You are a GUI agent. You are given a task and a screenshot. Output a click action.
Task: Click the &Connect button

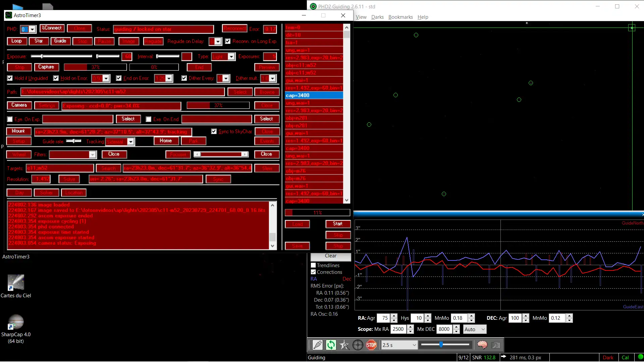point(52,28)
